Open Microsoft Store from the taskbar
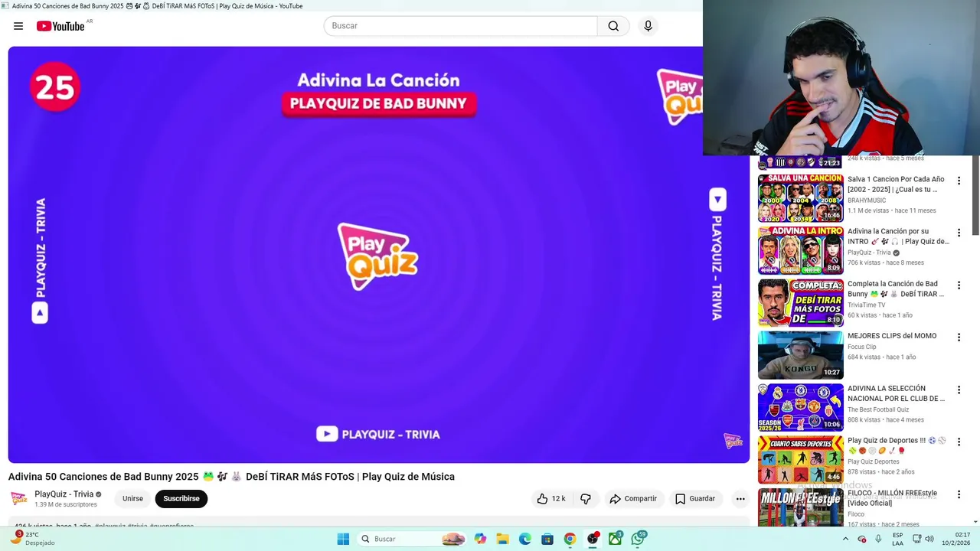This screenshot has height=551, width=980. (x=547, y=539)
